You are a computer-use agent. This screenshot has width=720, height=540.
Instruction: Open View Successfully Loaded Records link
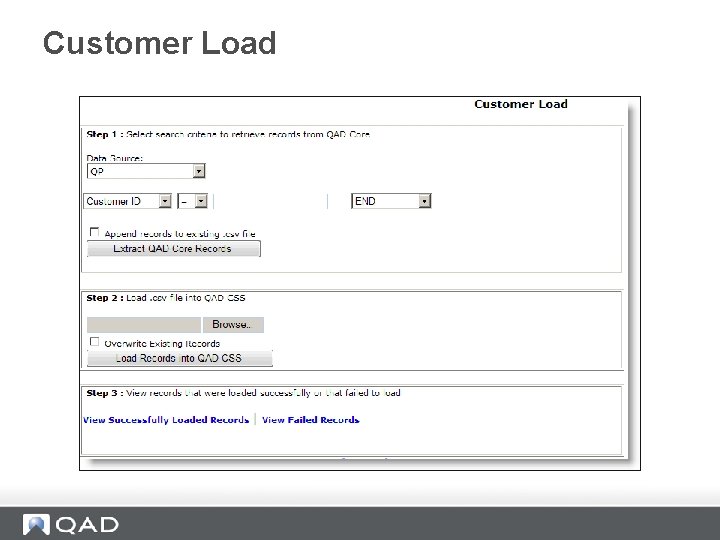pyautogui.click(x=166, y=420)
